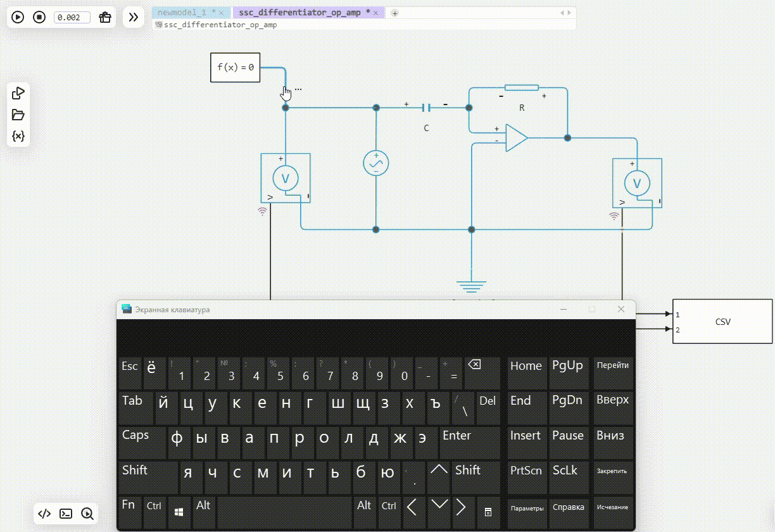
Task: Toggle left Ctrl key on keyboard
Action: coord(155,512)
